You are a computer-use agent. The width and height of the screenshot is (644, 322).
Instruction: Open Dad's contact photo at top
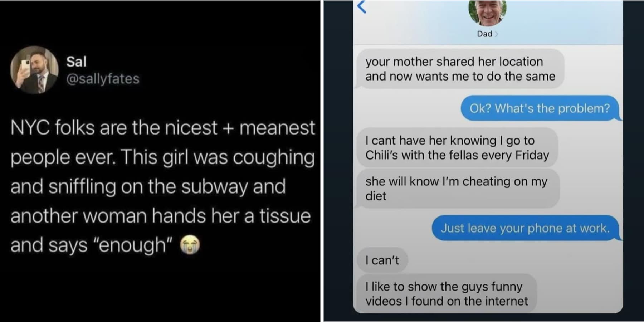tap(487, 13)
